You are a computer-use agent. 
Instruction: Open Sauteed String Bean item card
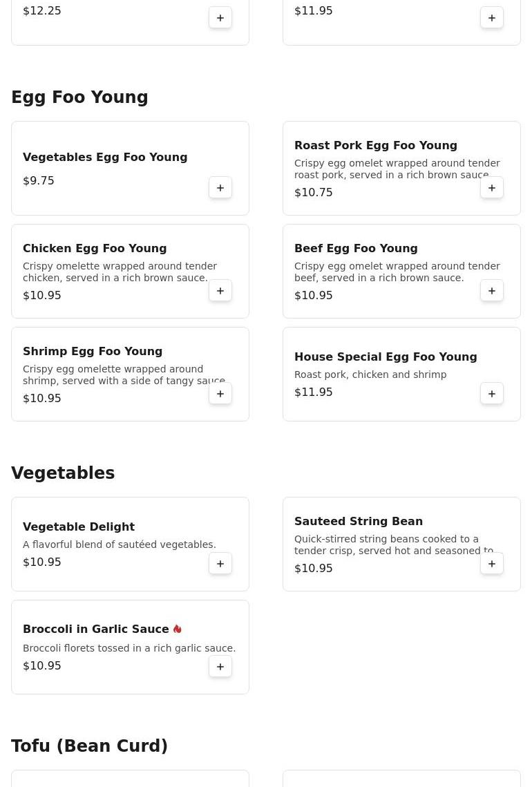point(358,522)
